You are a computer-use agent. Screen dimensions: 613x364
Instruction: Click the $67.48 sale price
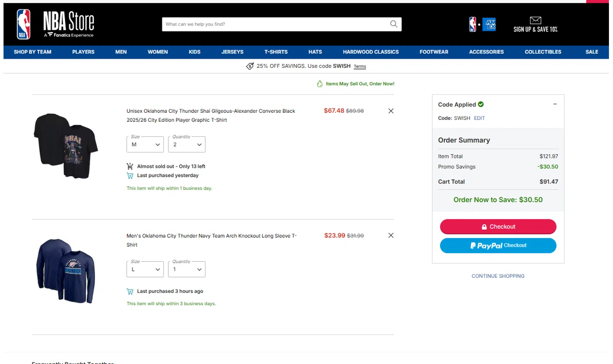[334, 111]
